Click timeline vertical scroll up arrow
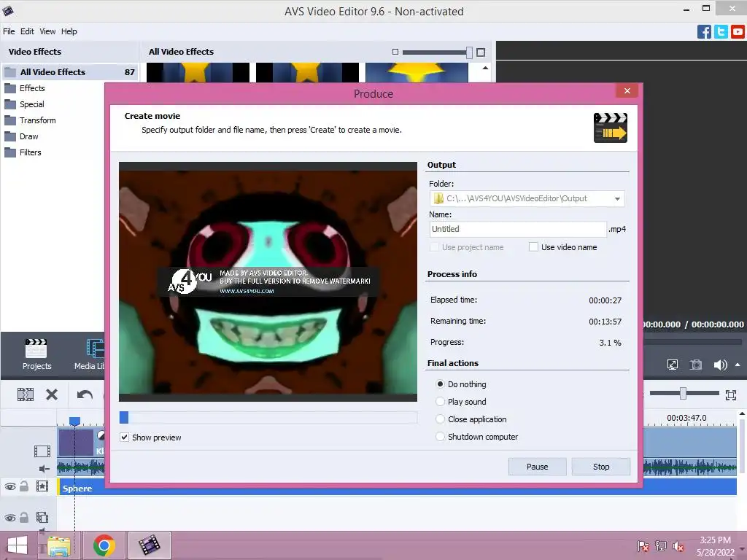The image size is (747, 560). (742, 413)
